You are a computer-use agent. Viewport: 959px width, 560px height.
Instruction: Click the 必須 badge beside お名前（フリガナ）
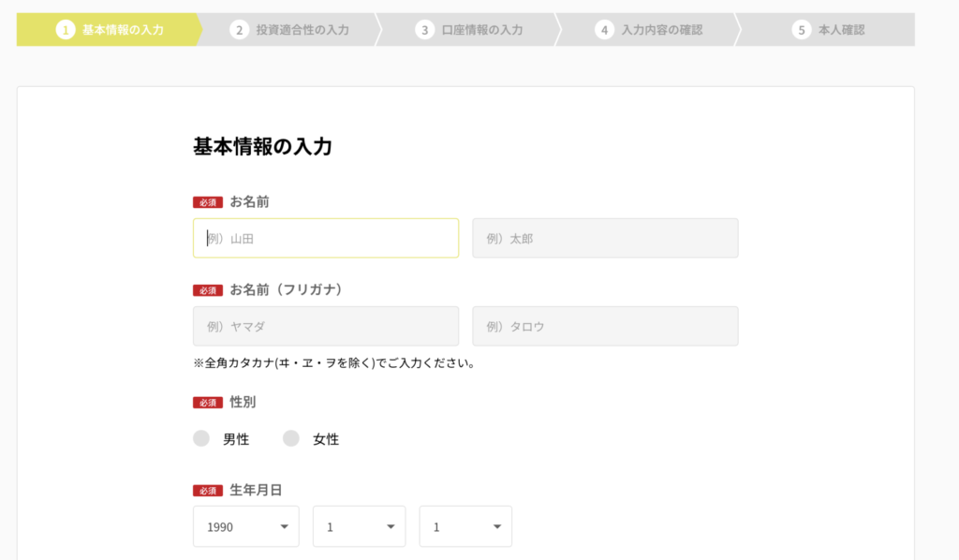pyautogui.click(x=207, y=291)
